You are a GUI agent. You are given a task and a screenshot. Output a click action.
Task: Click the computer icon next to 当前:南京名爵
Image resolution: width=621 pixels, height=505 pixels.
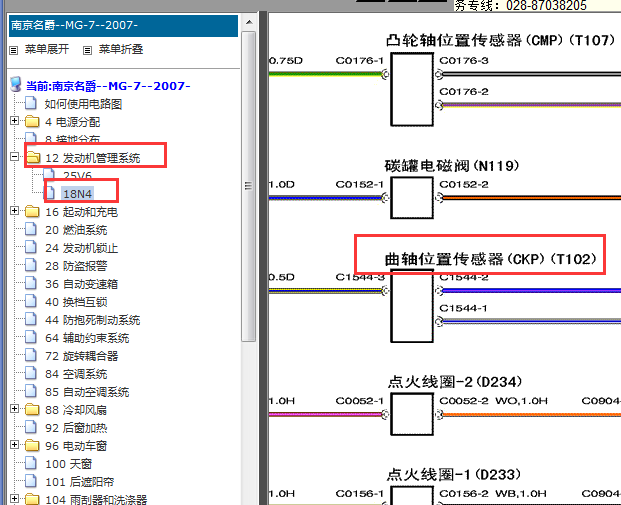16,84
